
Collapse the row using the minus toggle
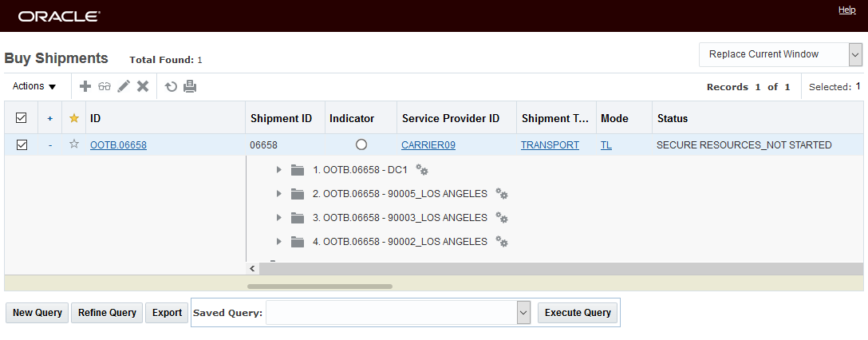click(49, 145)
